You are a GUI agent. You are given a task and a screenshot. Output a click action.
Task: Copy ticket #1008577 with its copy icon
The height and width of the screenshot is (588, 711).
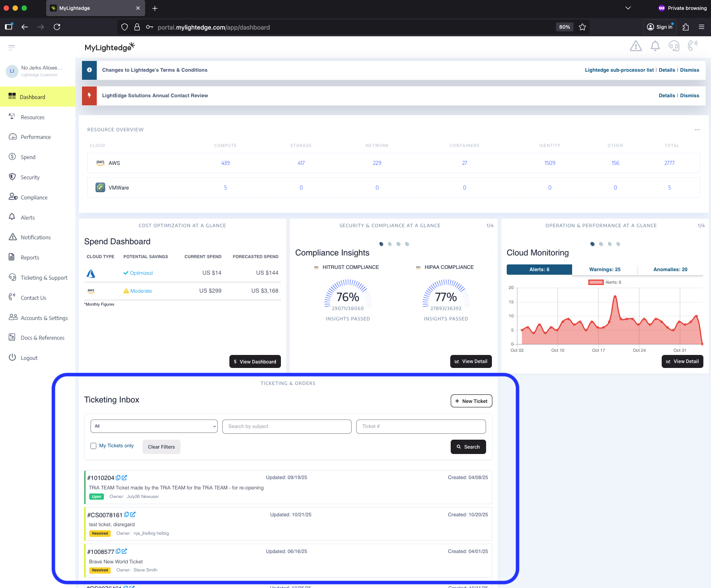pyautogui.click(x=118, y=551)
